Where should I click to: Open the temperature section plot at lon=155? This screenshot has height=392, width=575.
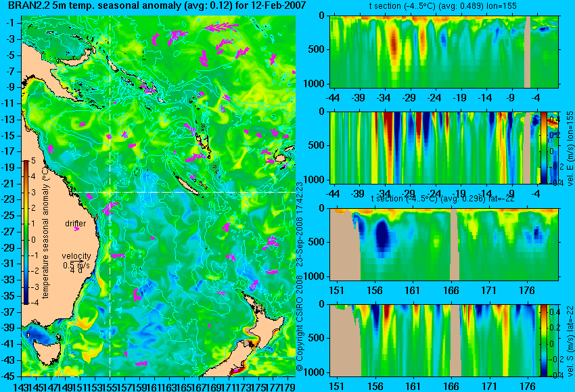(x=444, y=51)
